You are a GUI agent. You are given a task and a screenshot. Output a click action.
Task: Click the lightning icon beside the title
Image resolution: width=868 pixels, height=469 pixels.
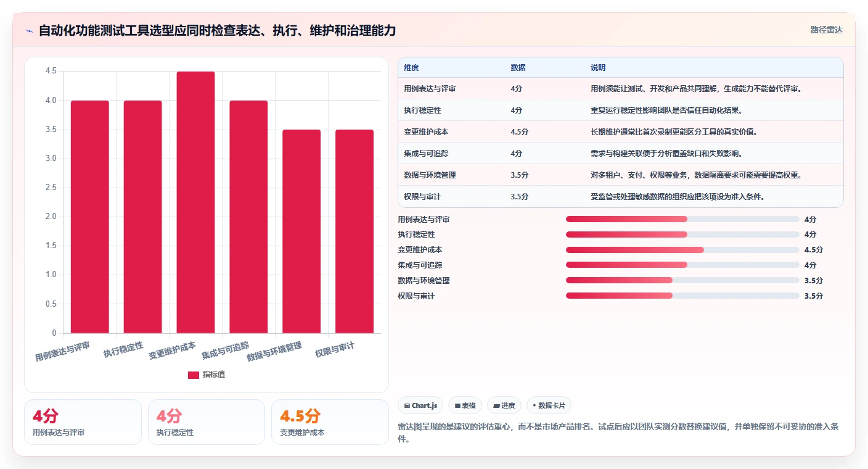29,30
